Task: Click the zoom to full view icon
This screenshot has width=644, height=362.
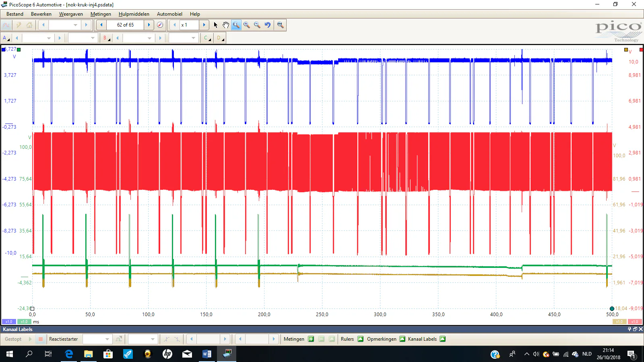Action: (280, 25)
